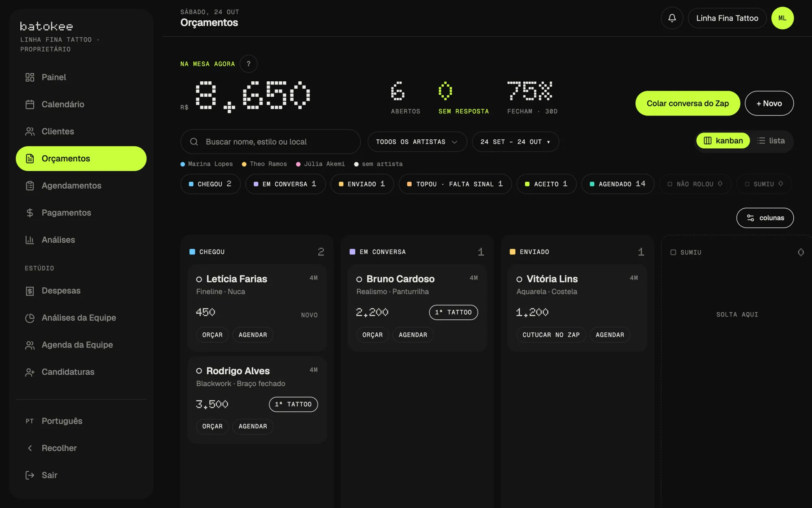Open the Bruno Cardoso quote card
The width and height of the screenshot is (812, 508).
pos(417,308)
